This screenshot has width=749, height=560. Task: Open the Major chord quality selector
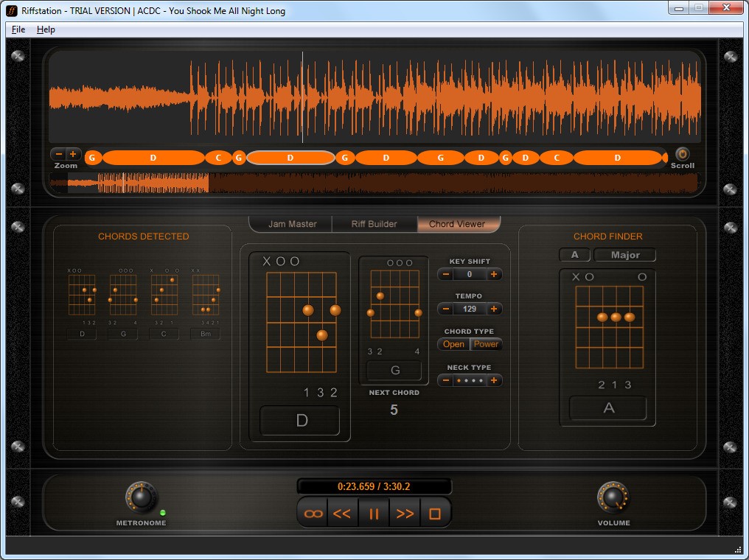(x=624, y=255)
